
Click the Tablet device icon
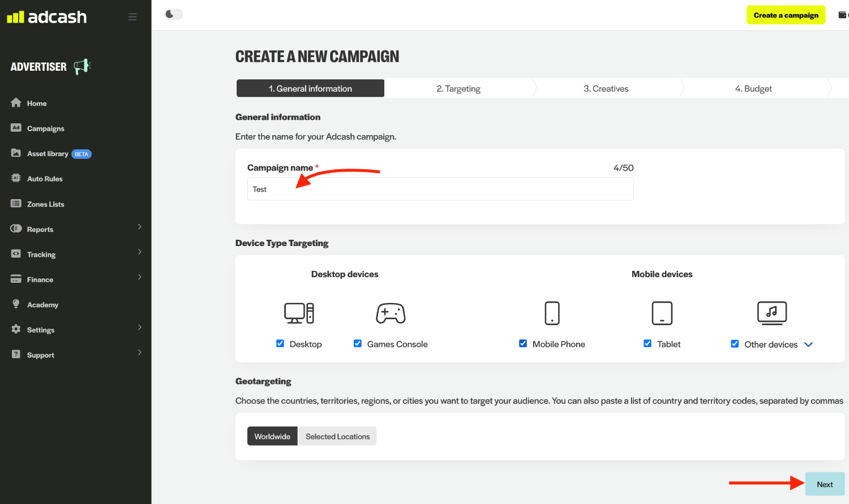pos(662,313)
